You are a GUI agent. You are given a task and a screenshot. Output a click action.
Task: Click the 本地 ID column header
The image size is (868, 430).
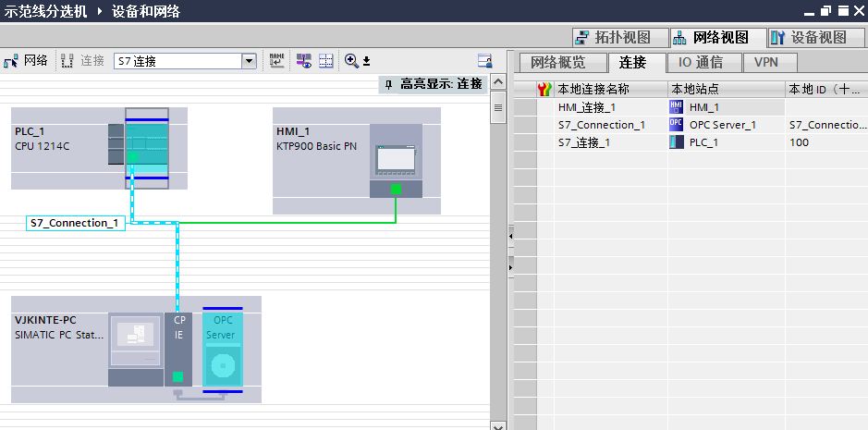[x=825, y=89]
